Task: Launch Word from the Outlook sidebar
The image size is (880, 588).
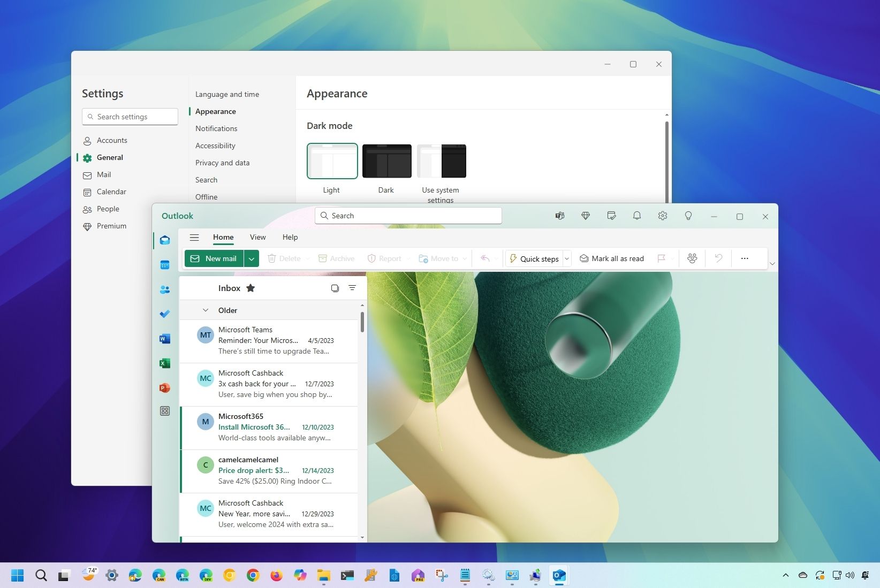Action: [x=164, y=338]
